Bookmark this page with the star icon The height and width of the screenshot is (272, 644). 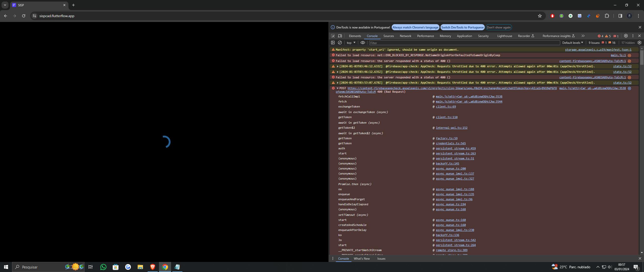(540, 16)
